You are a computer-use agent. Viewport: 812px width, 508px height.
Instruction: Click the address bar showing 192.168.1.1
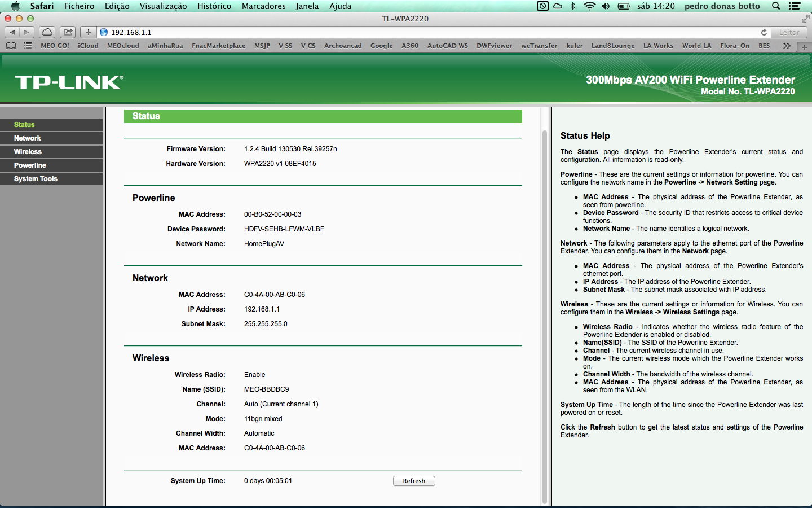coord(434,32)
